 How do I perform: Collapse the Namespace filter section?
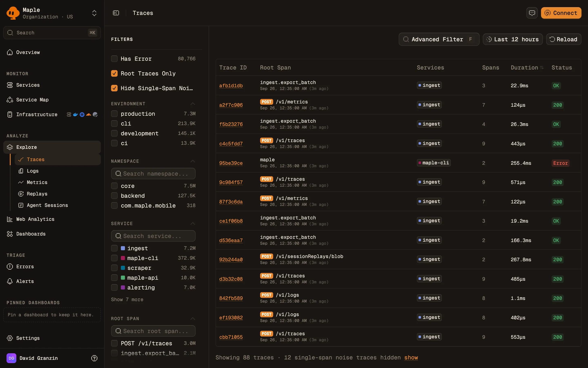pyautogui.click(x=193, y=161)
